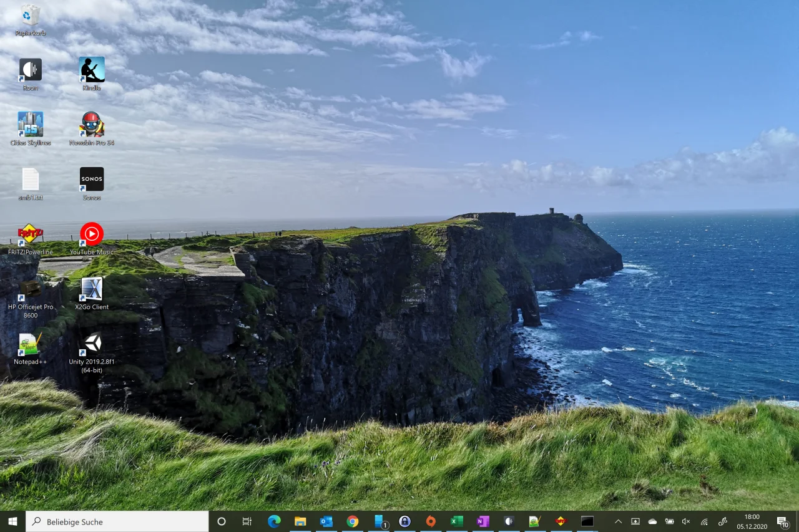Screen dimensions: 799x532
Task: Click the muted speaker volume icon
Action: point(686,521)
